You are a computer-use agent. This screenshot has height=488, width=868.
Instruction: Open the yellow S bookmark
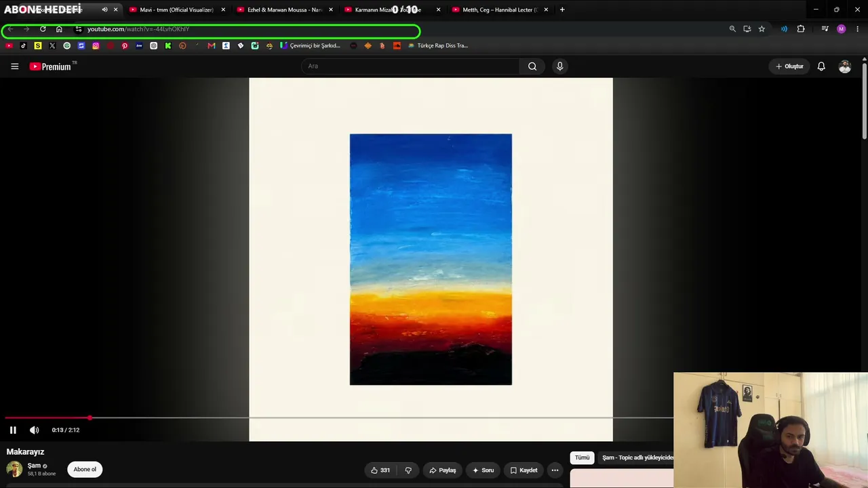pos(38,45)
